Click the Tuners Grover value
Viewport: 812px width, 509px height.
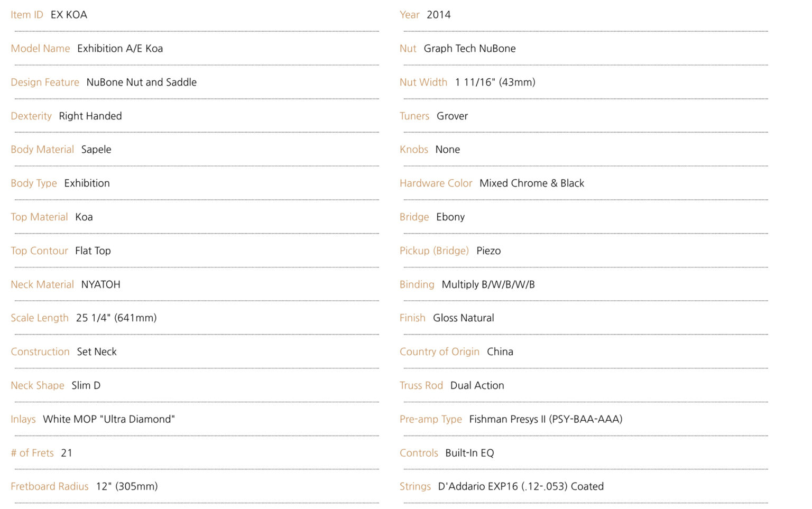453,116
